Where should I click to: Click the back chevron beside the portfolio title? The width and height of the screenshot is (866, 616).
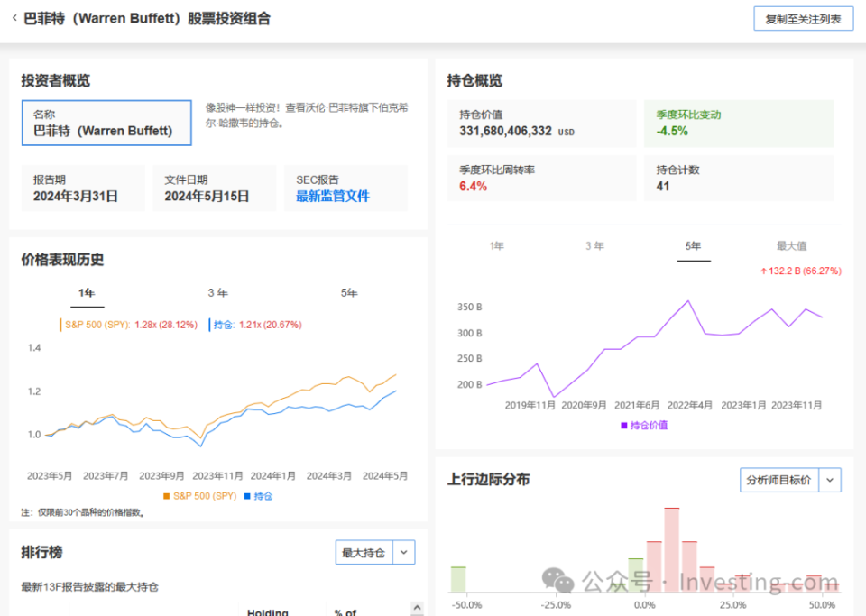coord(14,18)
